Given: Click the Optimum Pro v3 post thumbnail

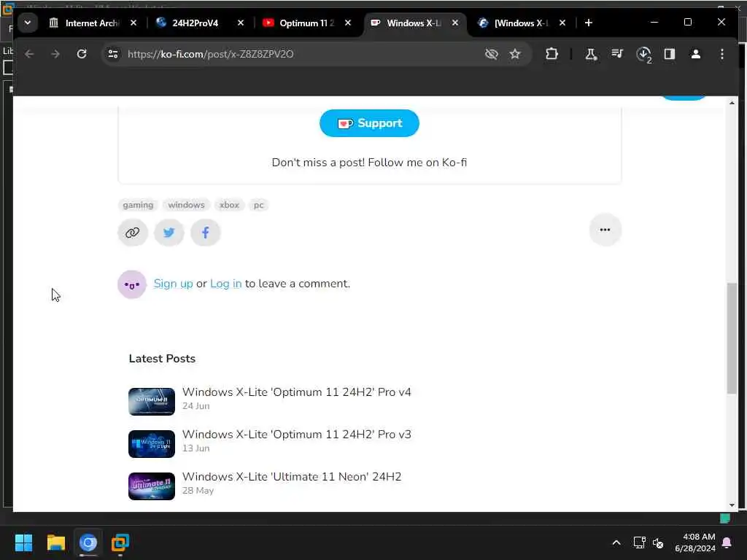Looking at the screenshot, I should (152, 444).
